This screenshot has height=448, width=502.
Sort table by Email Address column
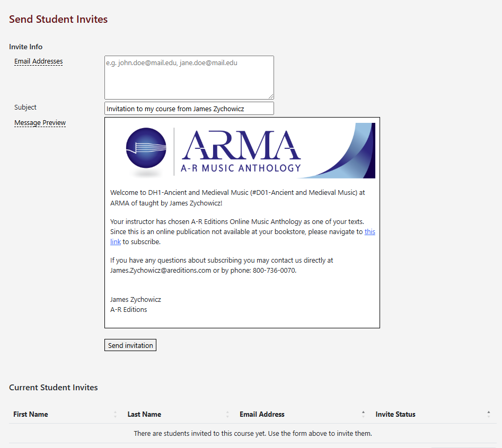[262, 415]
